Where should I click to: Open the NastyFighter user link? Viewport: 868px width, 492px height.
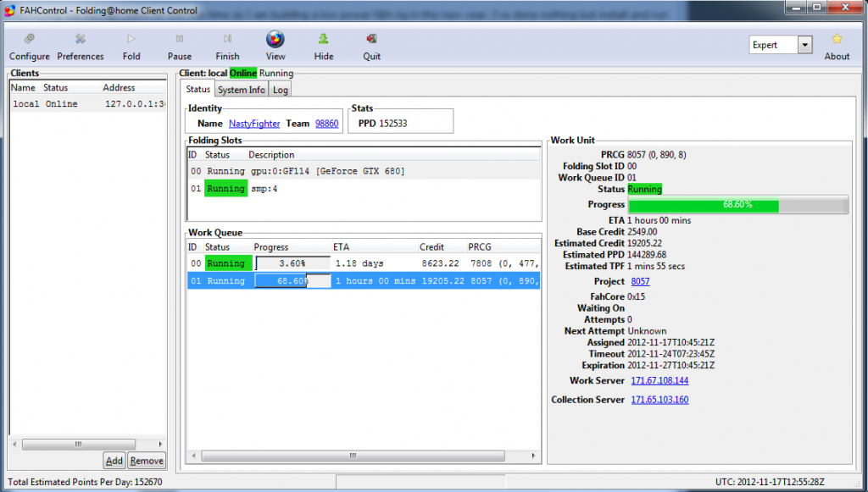coord(254,124)
